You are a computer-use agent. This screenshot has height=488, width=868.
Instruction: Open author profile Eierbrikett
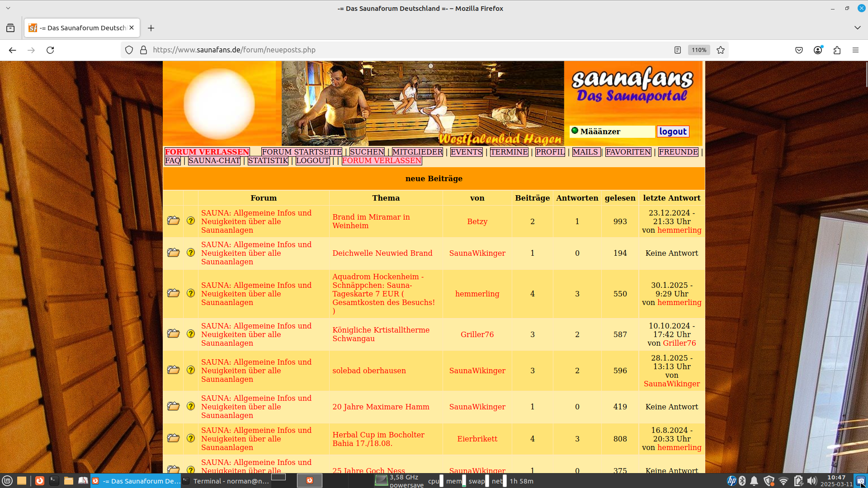coord(477,439)
